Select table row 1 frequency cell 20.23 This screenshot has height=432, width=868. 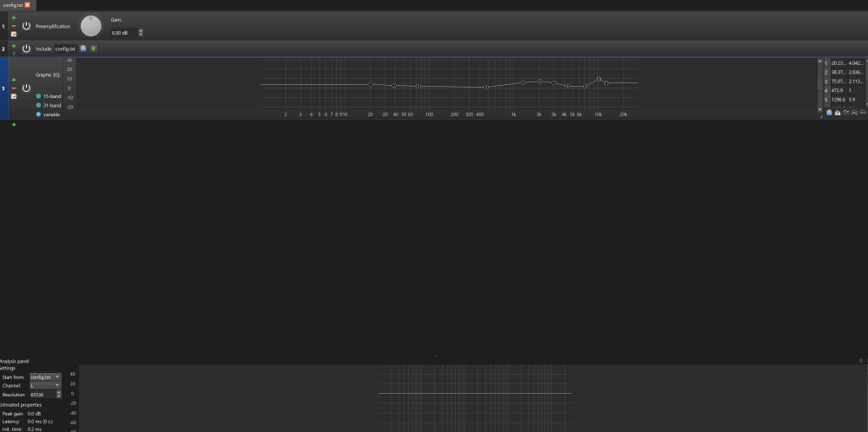coord(838,63)
